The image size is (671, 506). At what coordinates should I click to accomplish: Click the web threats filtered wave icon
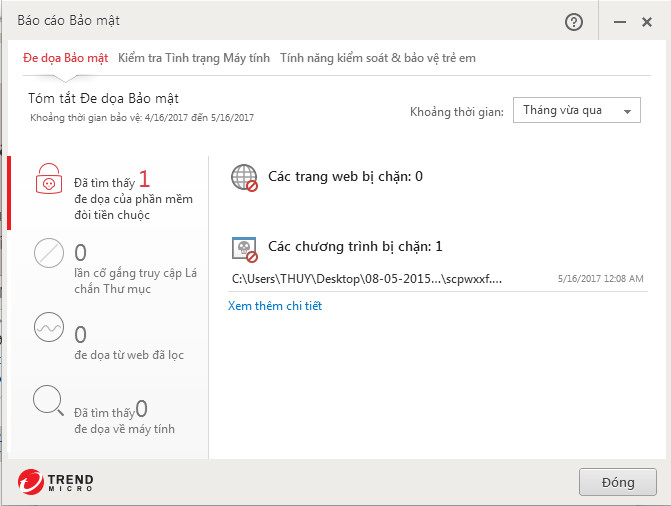point(49,327)
